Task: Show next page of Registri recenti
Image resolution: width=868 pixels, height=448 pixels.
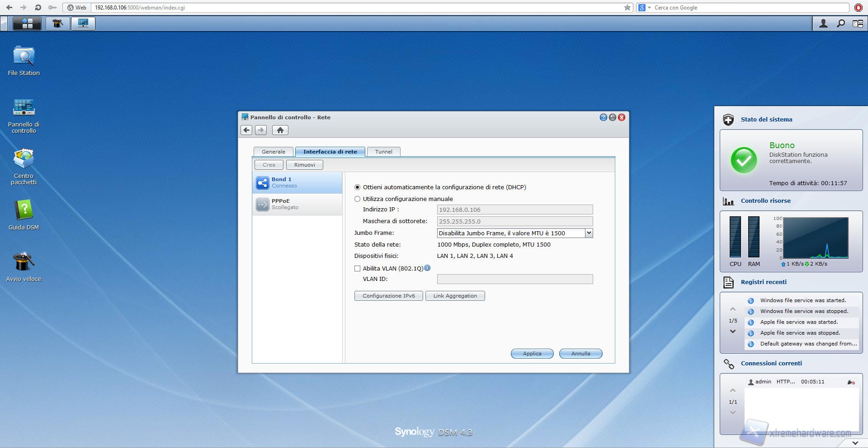Action: (733, 331)
